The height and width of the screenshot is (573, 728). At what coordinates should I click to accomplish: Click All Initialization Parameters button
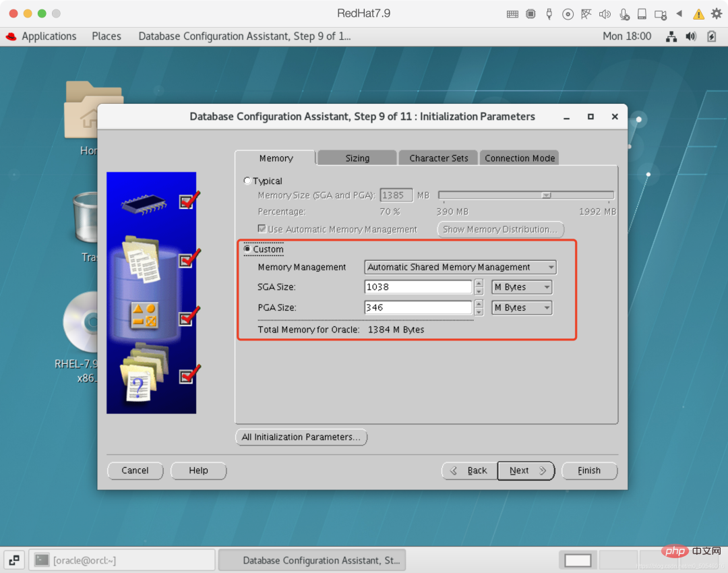(x=301, y=437)
